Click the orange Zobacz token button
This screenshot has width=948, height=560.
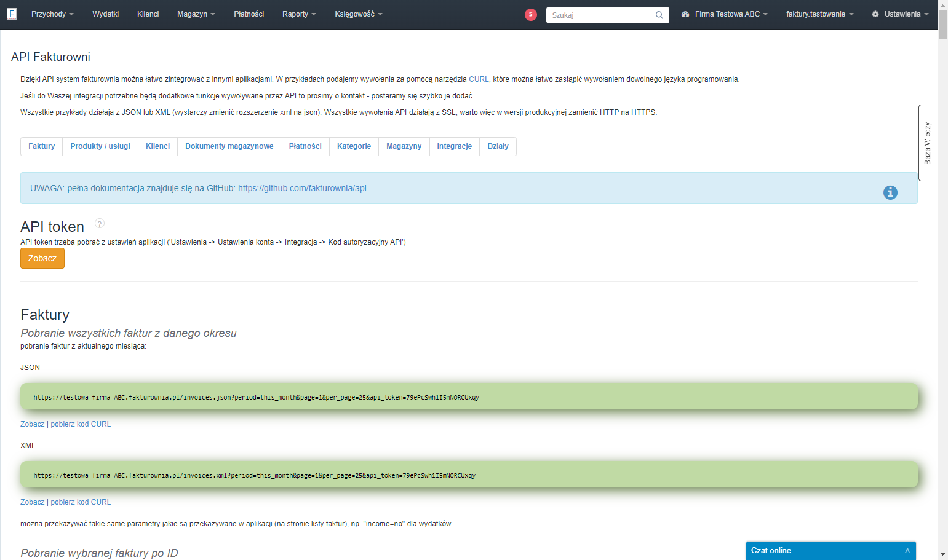tap(42, 258)
